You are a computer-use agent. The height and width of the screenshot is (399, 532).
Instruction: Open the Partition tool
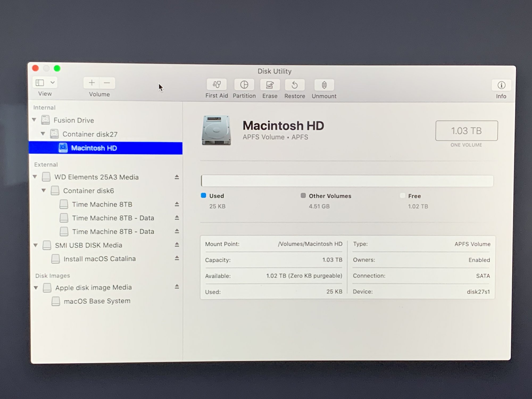[x=244, y=85]
